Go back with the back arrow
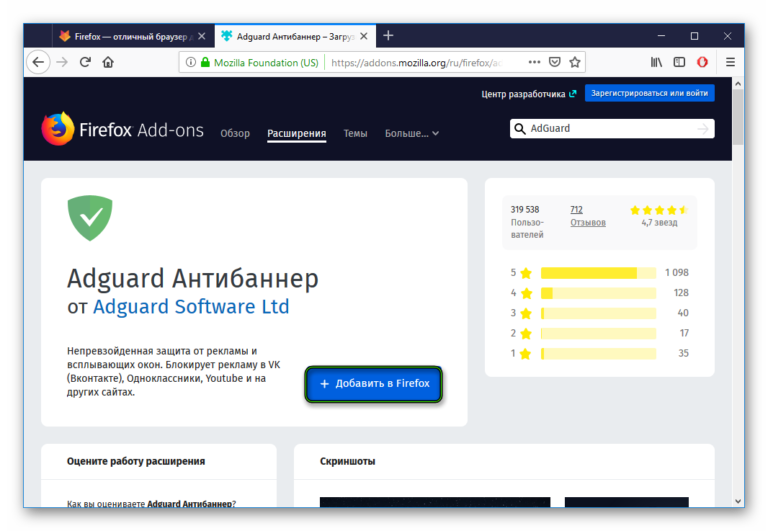Viewport: 768px width, 531px height. 38,62
